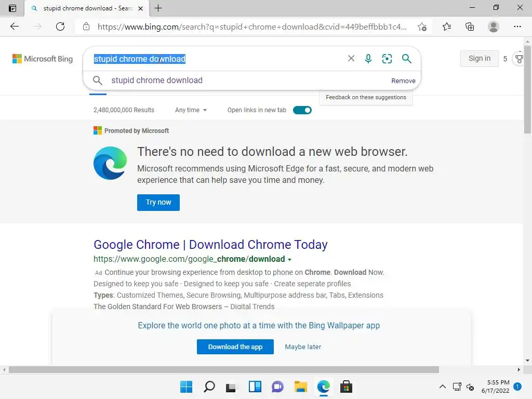Clear the Bing search box text
The image size is (532, 399).
351,58
